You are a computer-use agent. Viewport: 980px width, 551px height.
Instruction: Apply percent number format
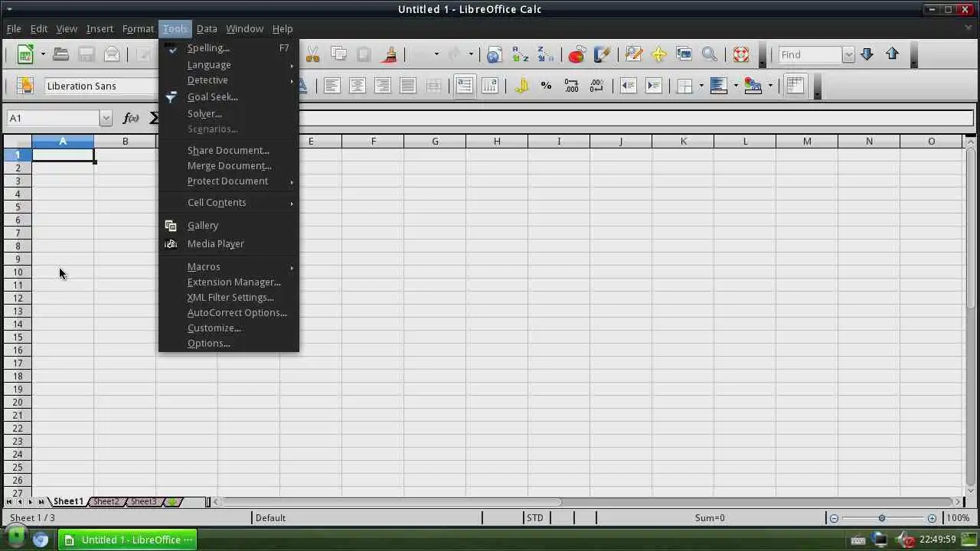546,86
